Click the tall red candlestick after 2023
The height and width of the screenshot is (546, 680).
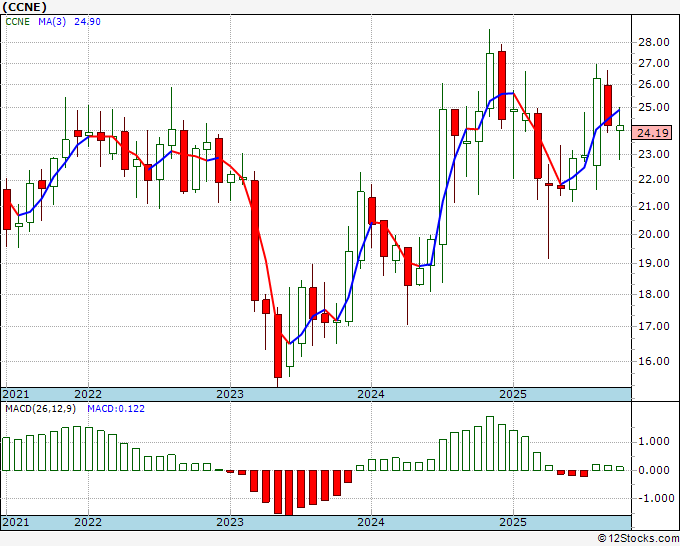tap(255, 241)
